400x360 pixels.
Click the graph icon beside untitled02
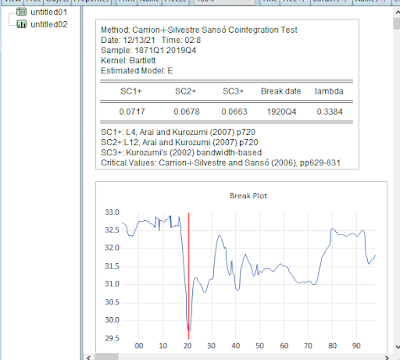pos(22,24)
